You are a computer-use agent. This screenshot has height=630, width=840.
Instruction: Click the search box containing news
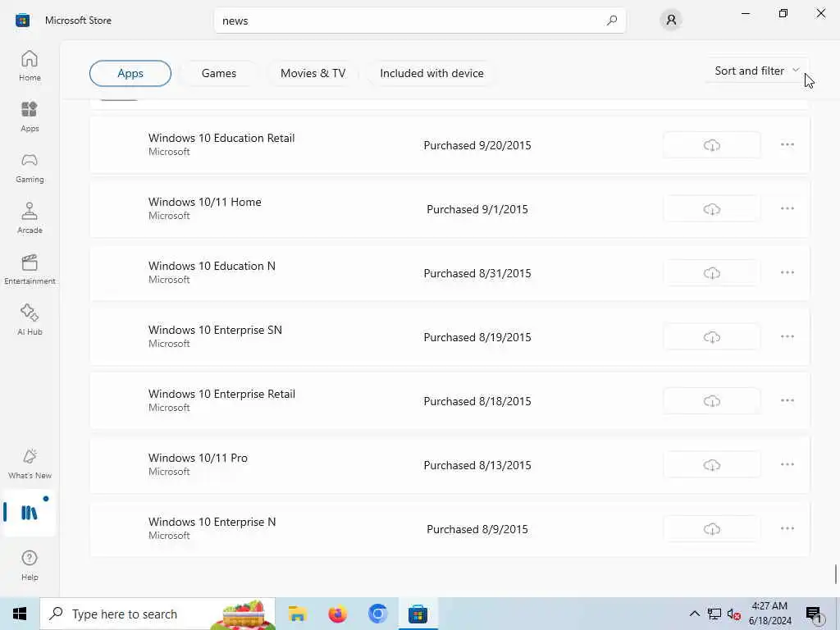point(419,21)
